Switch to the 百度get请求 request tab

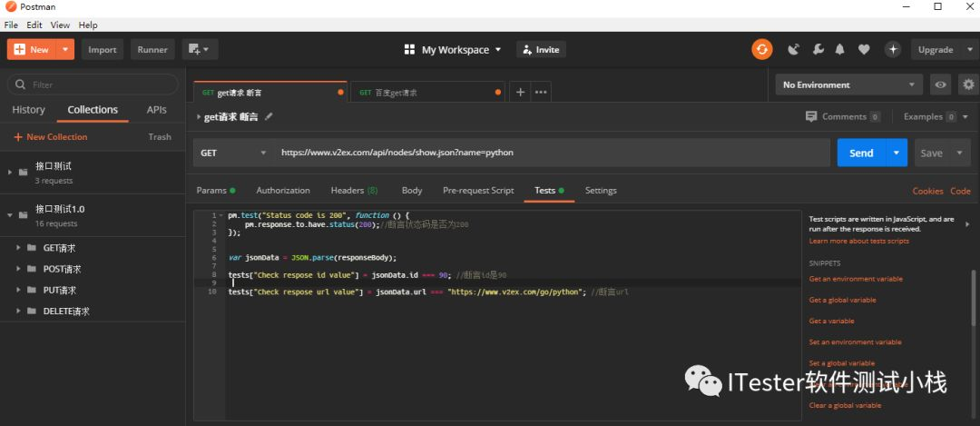[428, 92]
